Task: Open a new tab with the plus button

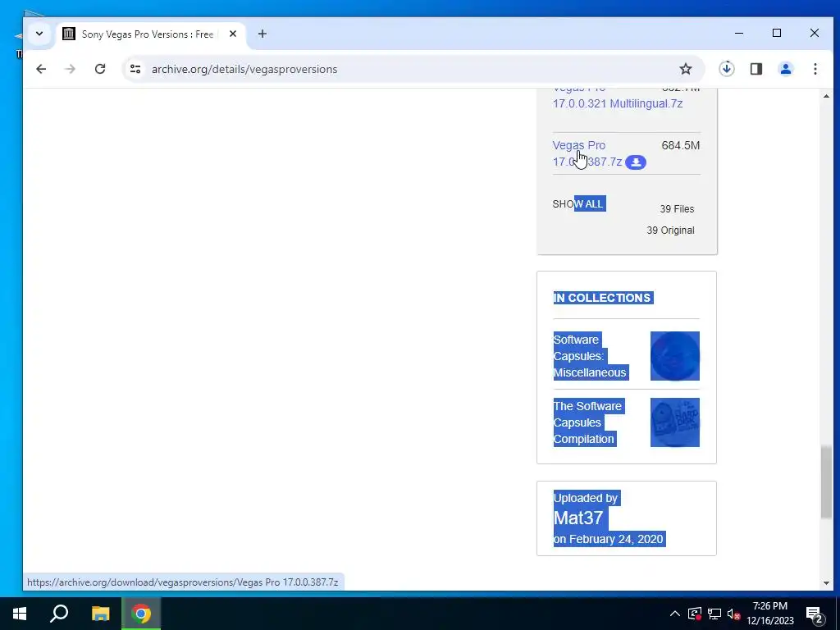Action: coord(262,34)
